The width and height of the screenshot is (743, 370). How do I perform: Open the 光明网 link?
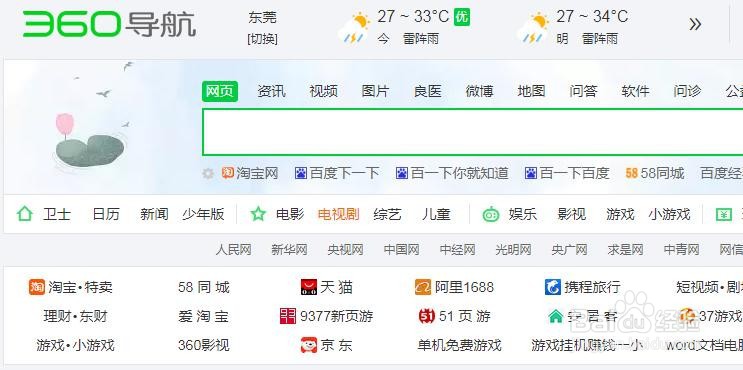coord(513,249)
